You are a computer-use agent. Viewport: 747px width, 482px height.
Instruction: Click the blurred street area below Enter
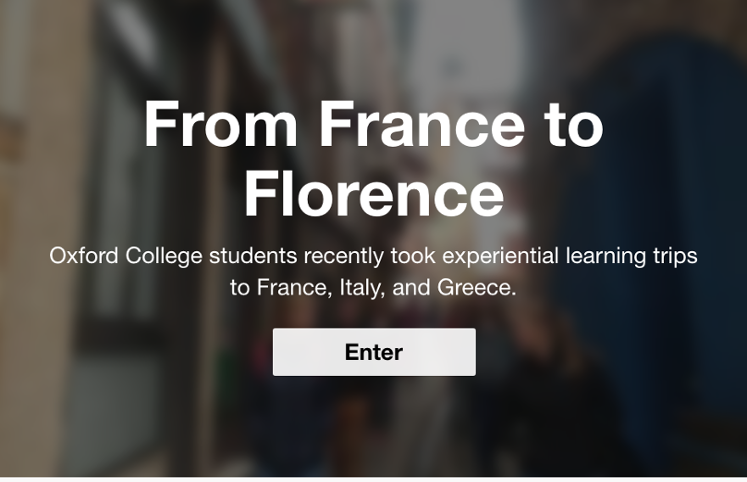point(373,430)
